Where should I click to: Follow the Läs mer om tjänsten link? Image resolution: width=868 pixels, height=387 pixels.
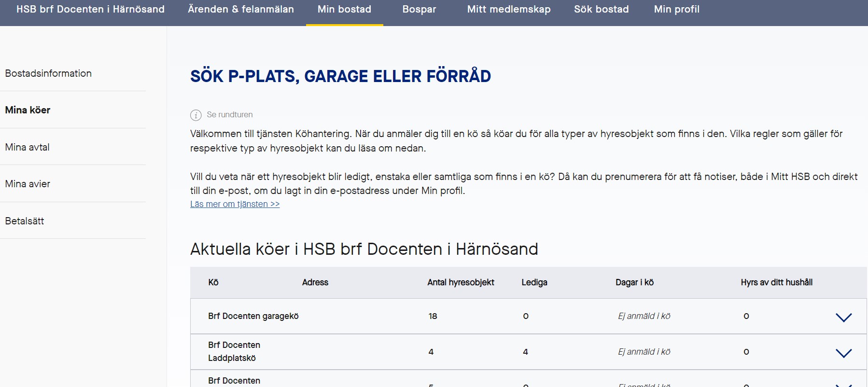tap(235, 204)
